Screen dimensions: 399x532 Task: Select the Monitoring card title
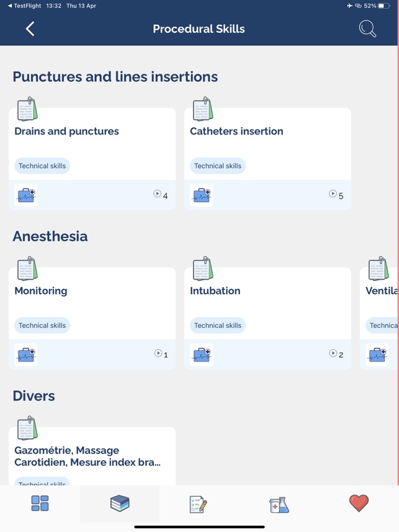pyautogui.click(x=41, y=291)
